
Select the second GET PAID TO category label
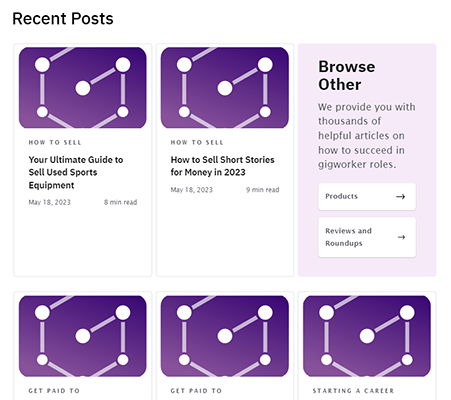point(196,391)
